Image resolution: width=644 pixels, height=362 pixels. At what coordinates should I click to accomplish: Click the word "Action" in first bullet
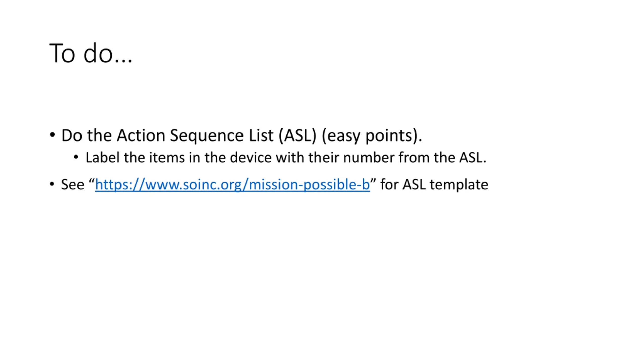point(141,135)
